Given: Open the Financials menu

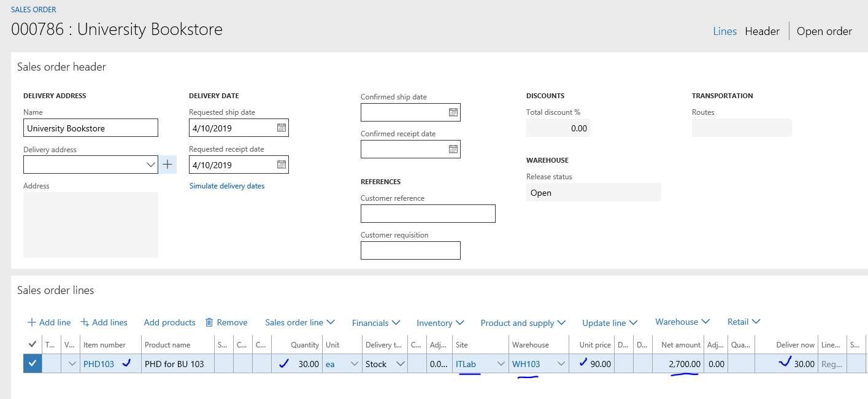Looking at the screenshot, I should (x=376, y=323).
